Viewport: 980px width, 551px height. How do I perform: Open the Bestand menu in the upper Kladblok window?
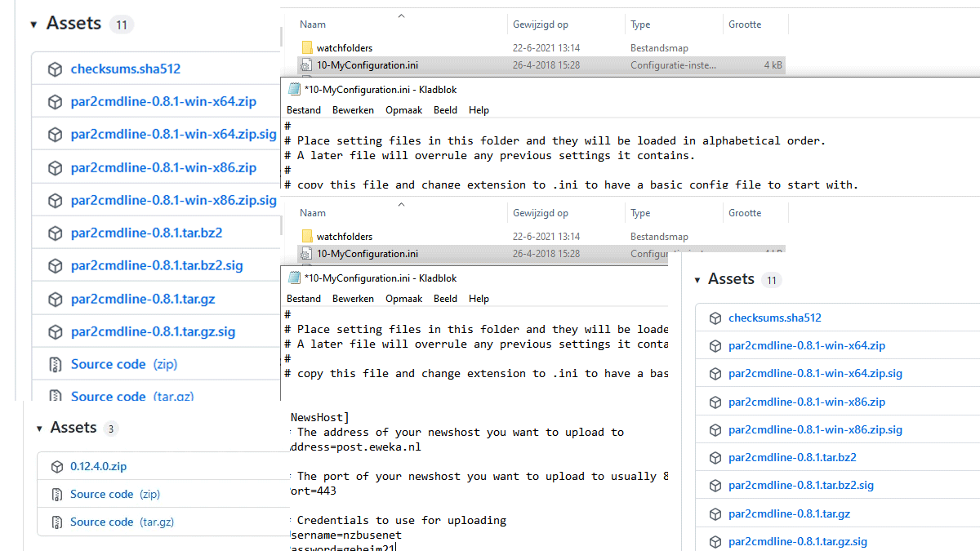304,110
